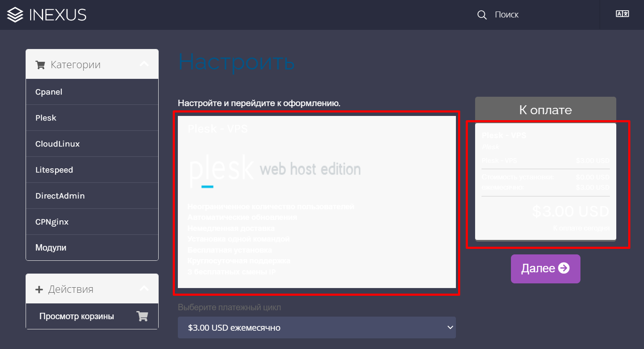Viewport: 644px width, 349px height.
Task: Click the cart icon beside Категории
Action: 41,65
